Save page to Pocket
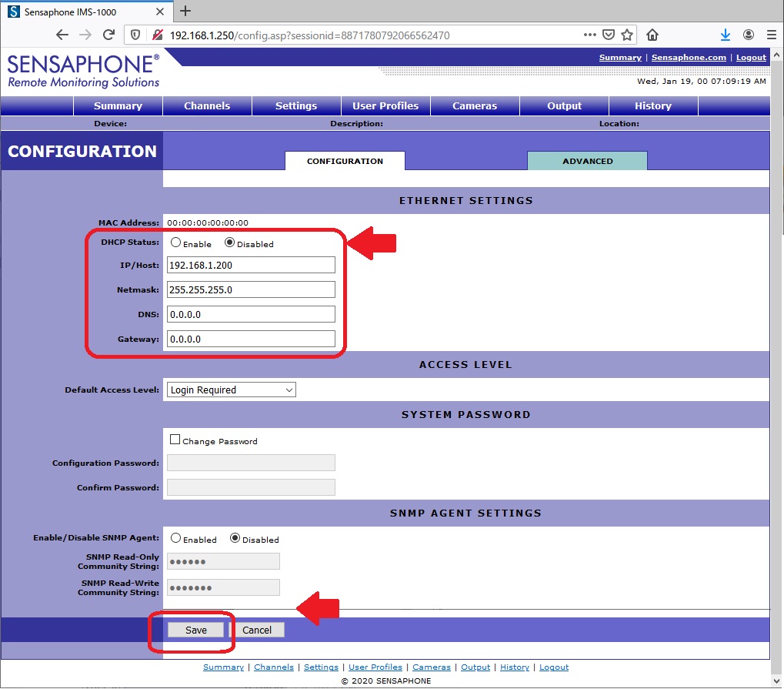 [x=609, y=35]
